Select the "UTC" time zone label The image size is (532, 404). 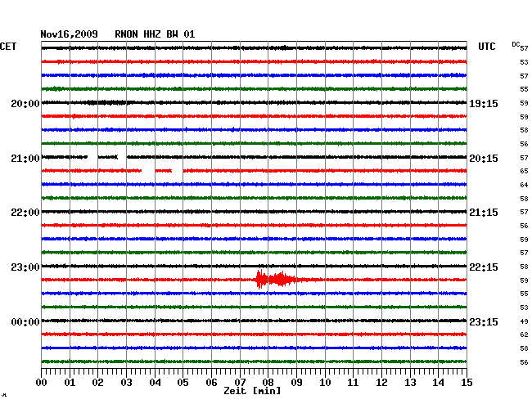tap(486, 47)
